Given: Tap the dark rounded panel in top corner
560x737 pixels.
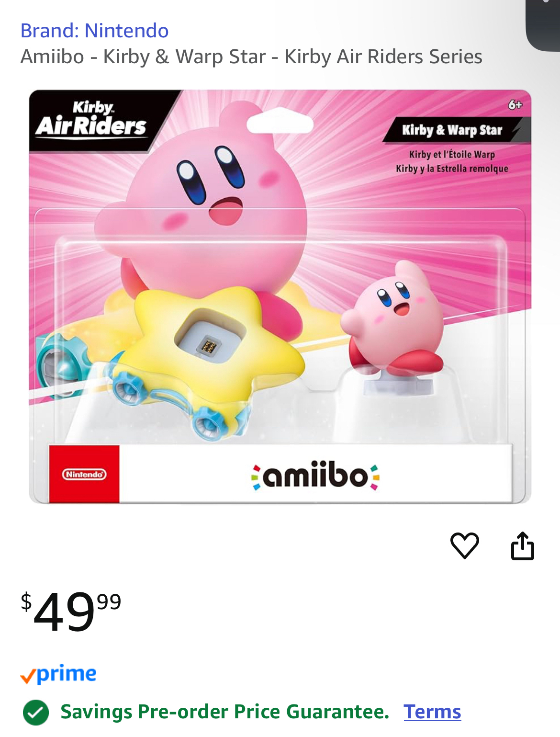Looking at the screenshot, I should (543, 25).
